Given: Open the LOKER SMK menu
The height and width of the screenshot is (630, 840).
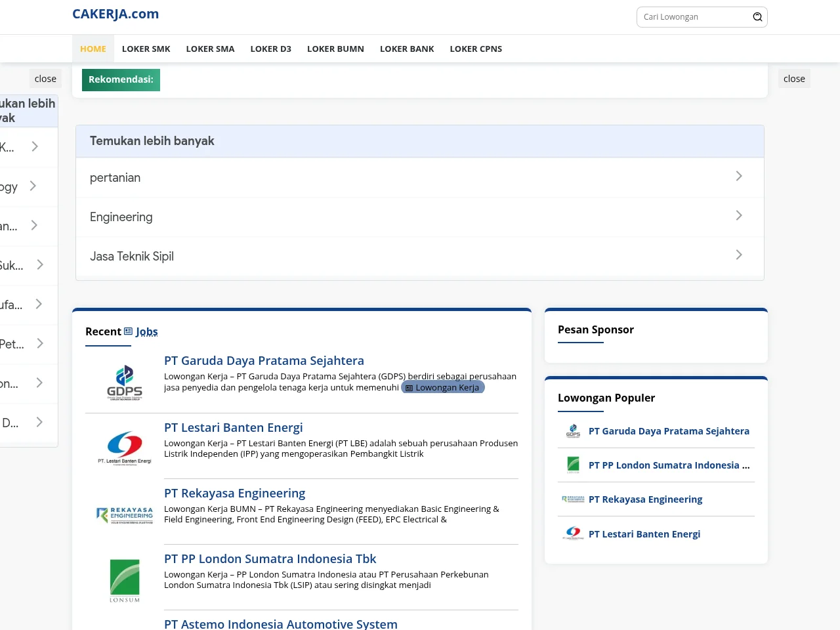Looking at the screenshot, I should (146, 49).
